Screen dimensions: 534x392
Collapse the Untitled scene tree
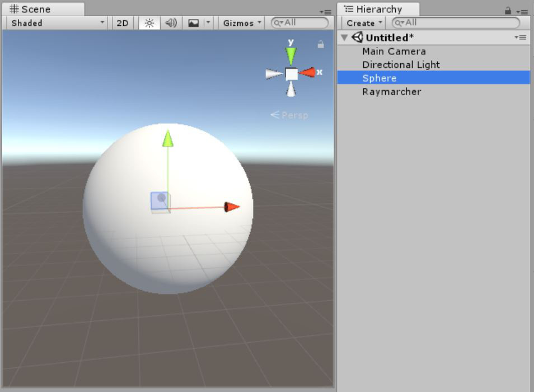pyautogui.click(x=344, y=38)
